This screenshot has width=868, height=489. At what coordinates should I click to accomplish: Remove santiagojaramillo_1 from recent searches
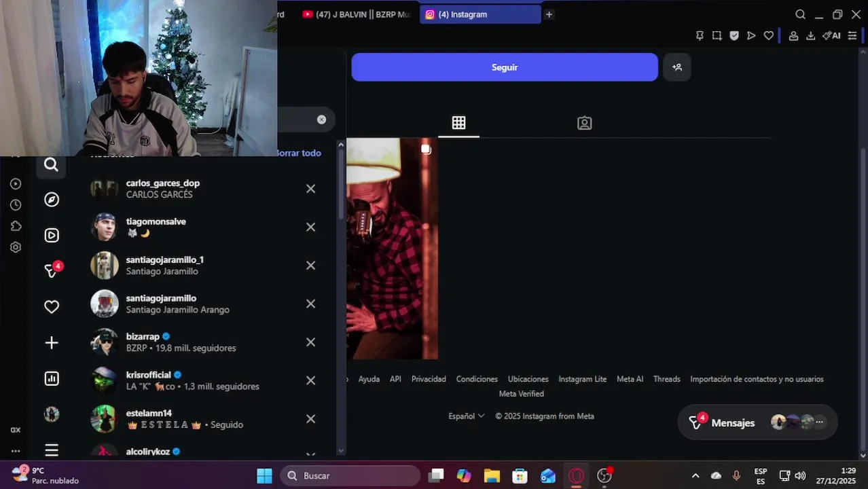pyautogui.click(x=310, y=266)
